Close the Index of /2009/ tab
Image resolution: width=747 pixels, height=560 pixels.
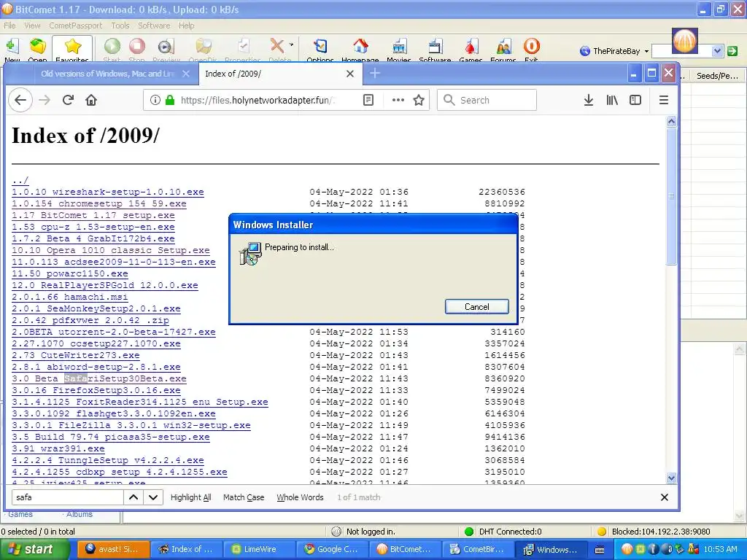tap(349, 74)
